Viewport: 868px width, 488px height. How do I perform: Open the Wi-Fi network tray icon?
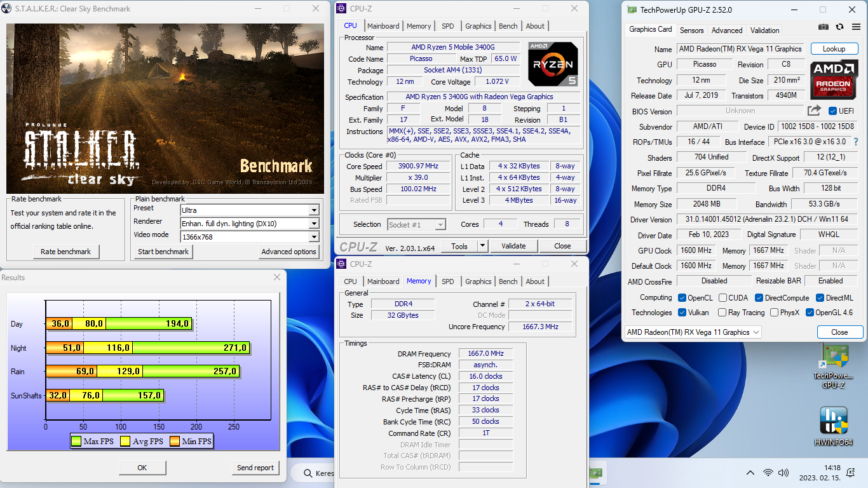tap(768, 473)
